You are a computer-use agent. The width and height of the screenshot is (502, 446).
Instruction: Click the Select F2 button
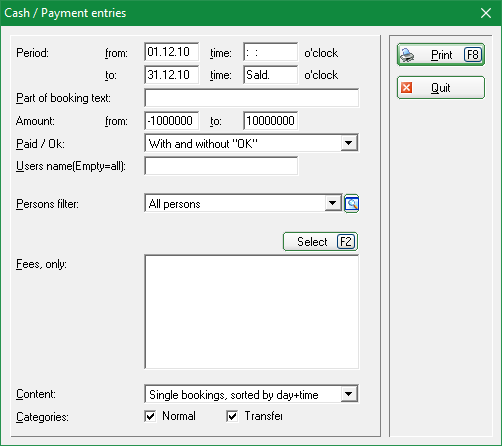(x=320, y=242)
